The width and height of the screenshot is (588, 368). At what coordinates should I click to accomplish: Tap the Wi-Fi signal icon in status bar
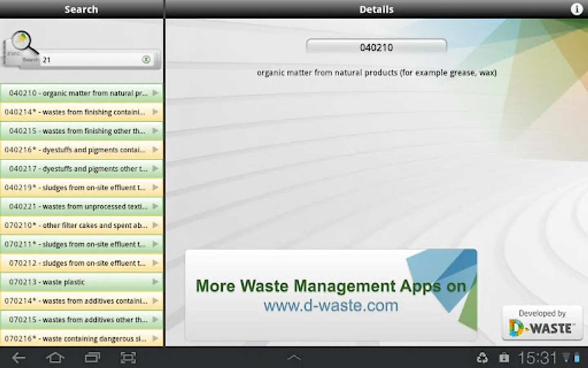pyautogui.click(x=566, y=358)
